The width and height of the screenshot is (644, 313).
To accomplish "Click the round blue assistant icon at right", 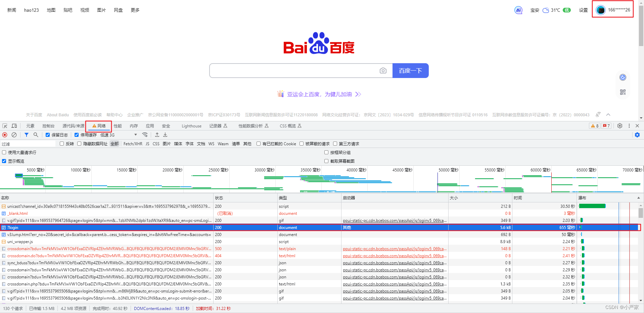I will tap(623, 77).
